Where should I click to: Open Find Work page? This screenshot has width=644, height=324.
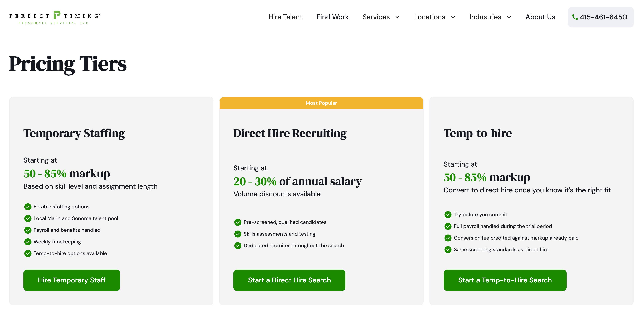point(333,17)
